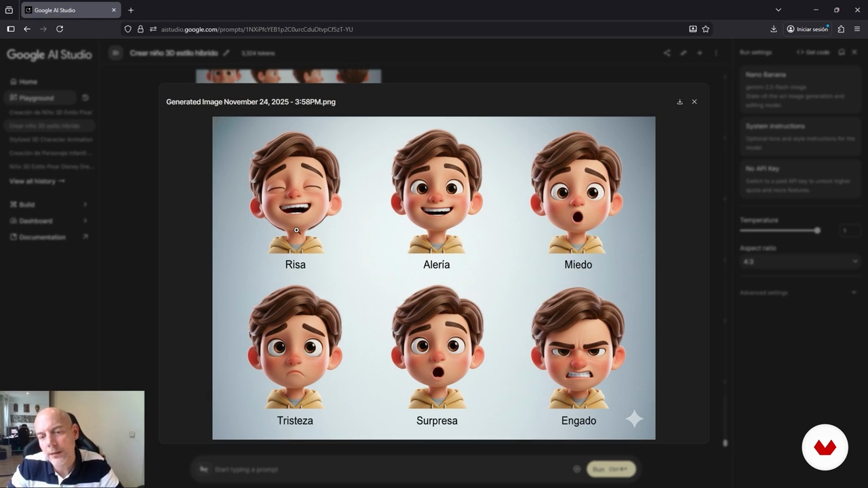Click the site security lock icon
Image resolution: width=868 pixels, height=488 pixels.
pyautogui.click(x=140, y=29)
